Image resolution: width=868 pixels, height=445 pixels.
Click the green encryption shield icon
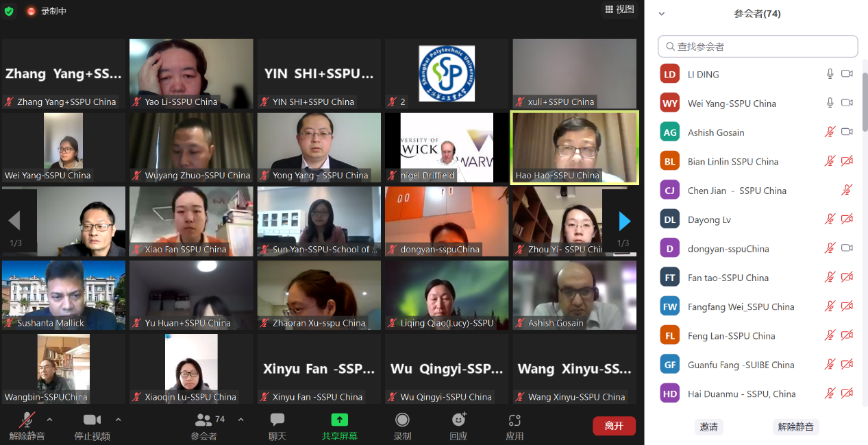9,11
